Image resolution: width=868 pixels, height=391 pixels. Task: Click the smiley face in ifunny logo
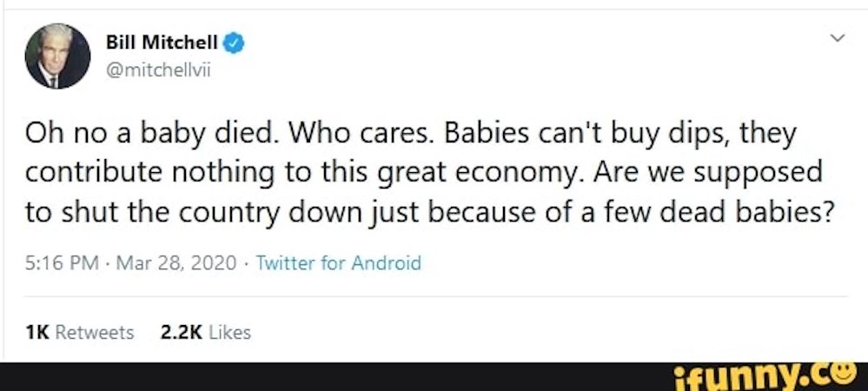click(839, 374)
